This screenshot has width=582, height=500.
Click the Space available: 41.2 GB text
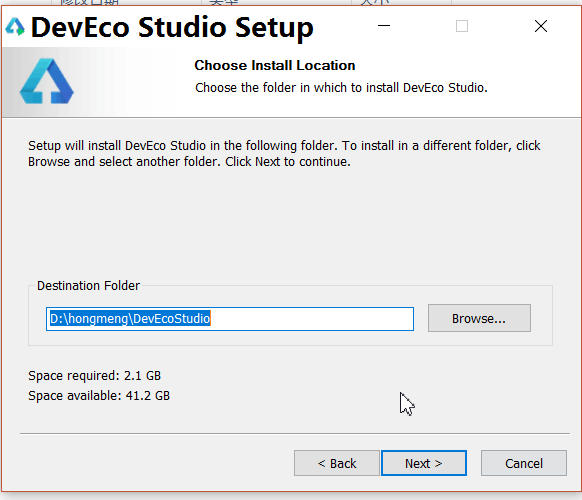point(99,396)
